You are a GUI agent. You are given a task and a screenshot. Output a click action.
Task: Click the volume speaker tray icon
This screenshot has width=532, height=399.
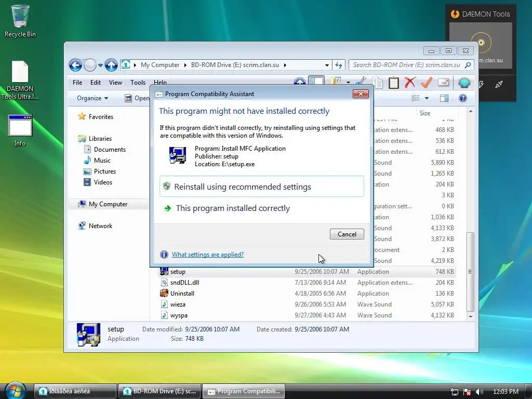[479, 392]
